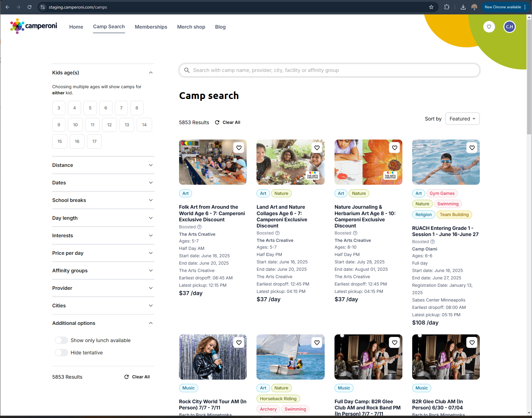Open the favorites heart icon in top bar

(489, 27)
